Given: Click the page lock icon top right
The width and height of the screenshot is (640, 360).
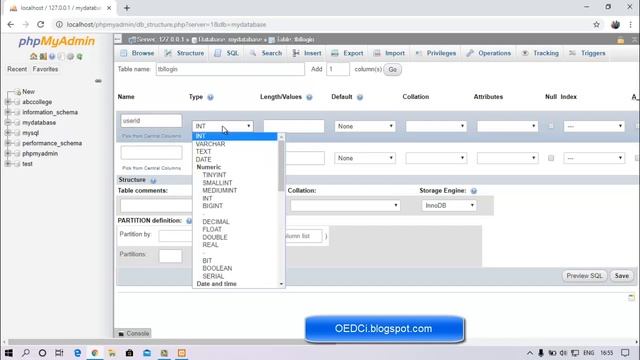Looking at the screenshot, I should point(620,40).
